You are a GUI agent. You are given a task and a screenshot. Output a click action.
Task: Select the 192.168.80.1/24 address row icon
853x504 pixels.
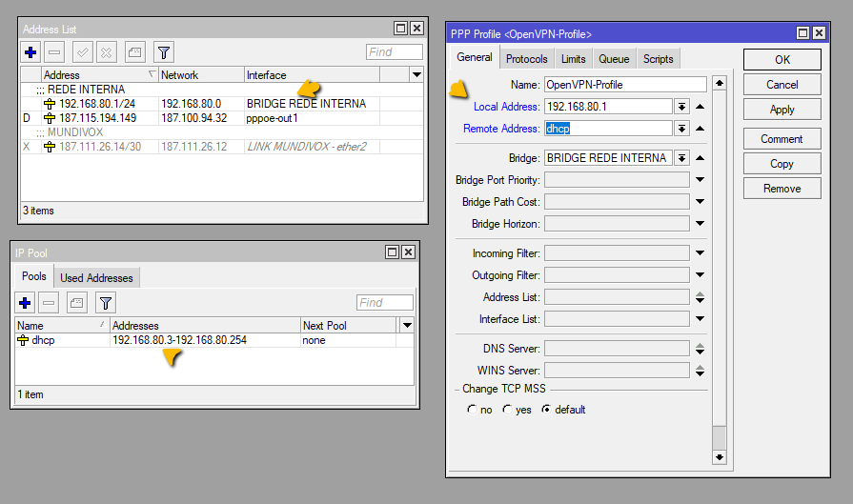[x=50, y=104]
